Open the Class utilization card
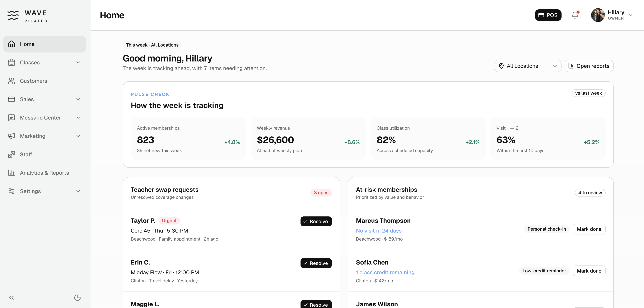 pyautogui.click(x=428, y=138)
